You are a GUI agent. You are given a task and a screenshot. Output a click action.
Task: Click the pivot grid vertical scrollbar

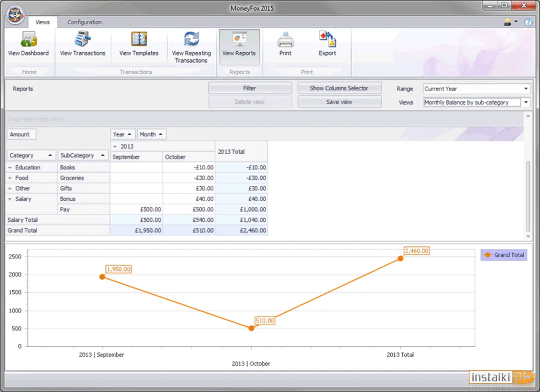pos(528,196)
